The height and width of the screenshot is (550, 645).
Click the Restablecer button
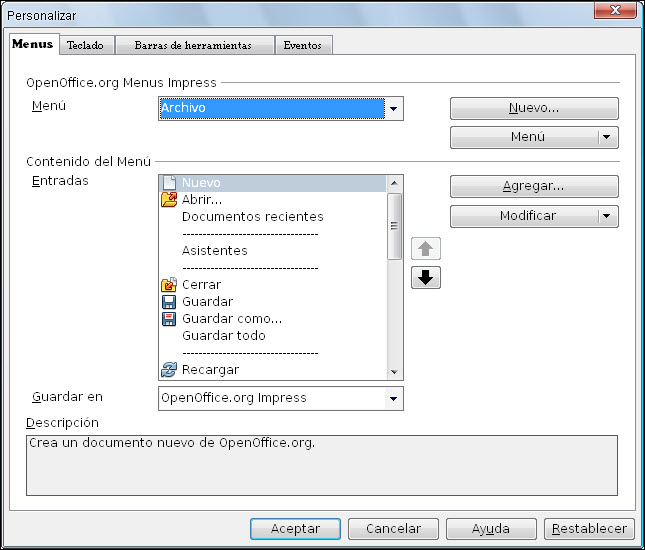click(589, 529)
